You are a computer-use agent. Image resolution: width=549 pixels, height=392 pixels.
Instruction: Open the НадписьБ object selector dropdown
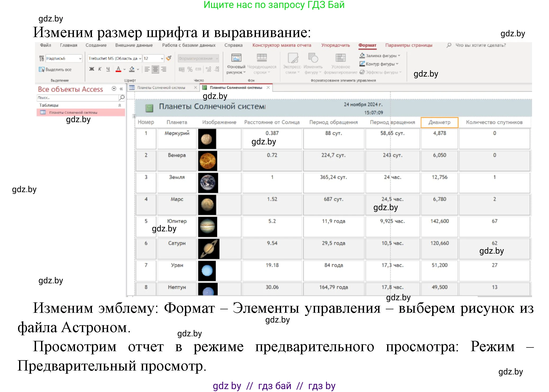(x=80, y=58)
